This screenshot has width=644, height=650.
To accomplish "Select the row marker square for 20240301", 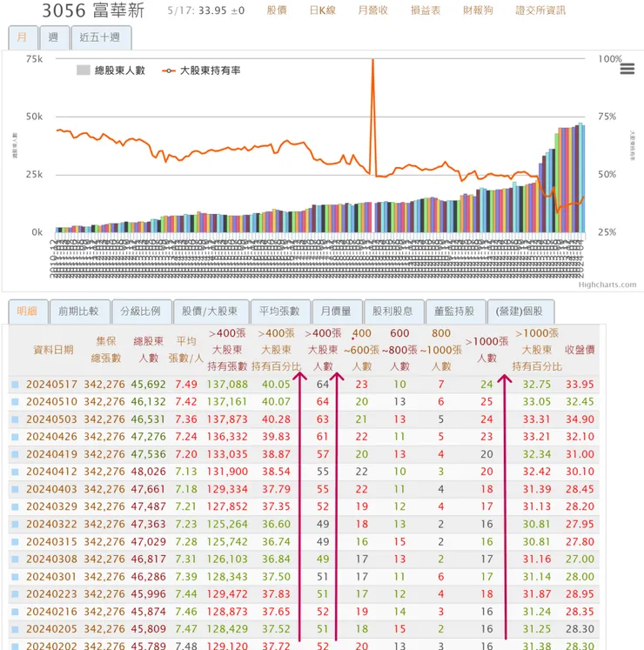I will (16, 577).
